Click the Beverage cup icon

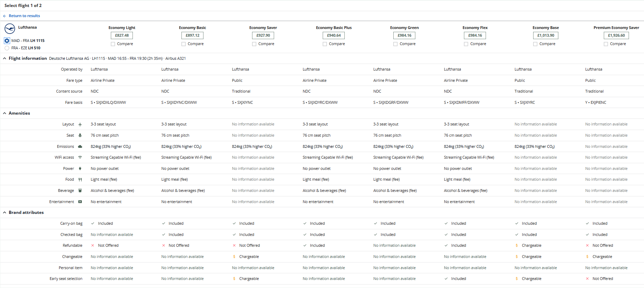[x=80, y=190]
